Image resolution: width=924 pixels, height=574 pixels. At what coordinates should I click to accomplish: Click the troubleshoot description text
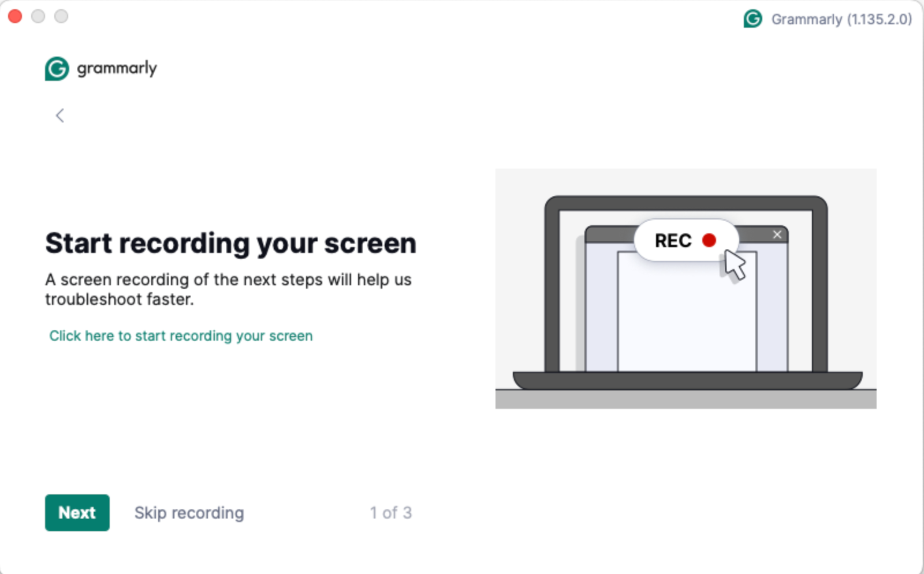pyautogui.click(x=228, y=289)
